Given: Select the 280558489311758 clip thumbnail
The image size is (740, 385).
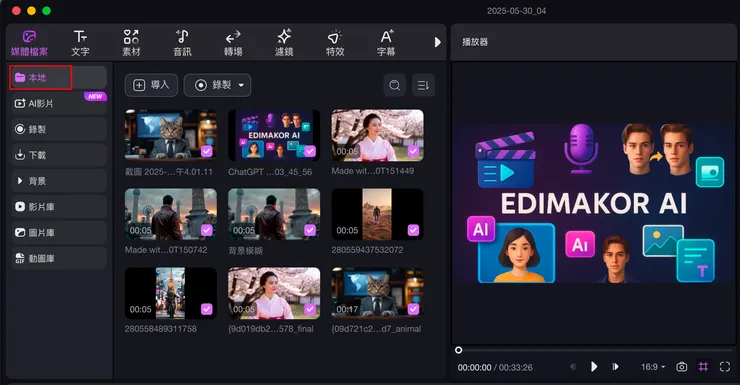Looking at the screenshot, I should 171,293.
